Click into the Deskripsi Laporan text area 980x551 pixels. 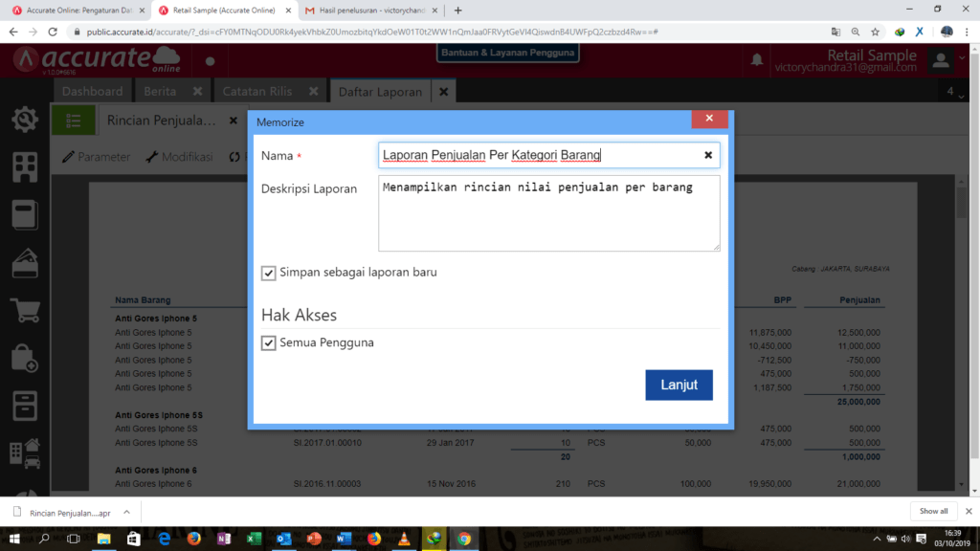(548, 213)
